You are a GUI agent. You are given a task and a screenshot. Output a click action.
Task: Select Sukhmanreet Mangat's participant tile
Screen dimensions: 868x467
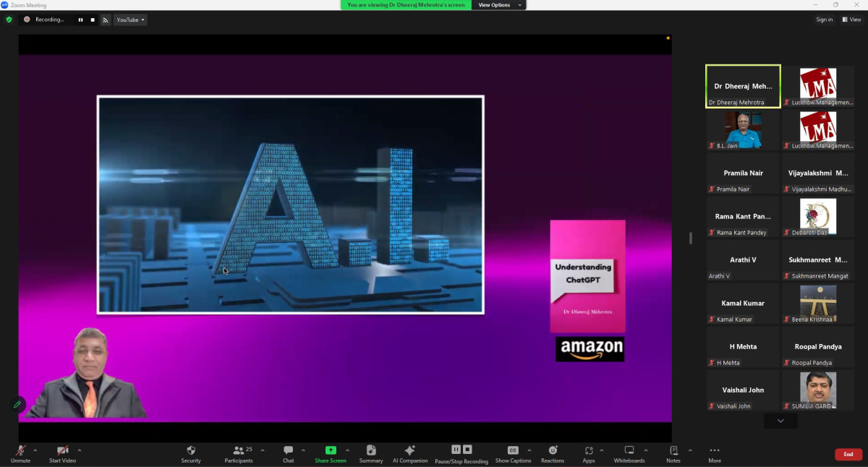pos(818,260)
